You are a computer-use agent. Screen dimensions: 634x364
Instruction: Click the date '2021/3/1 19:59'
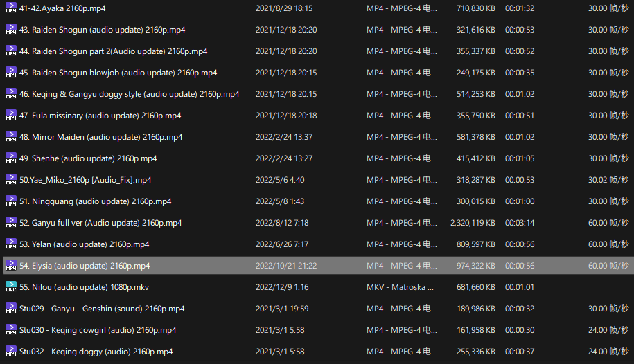click(282, 308)
